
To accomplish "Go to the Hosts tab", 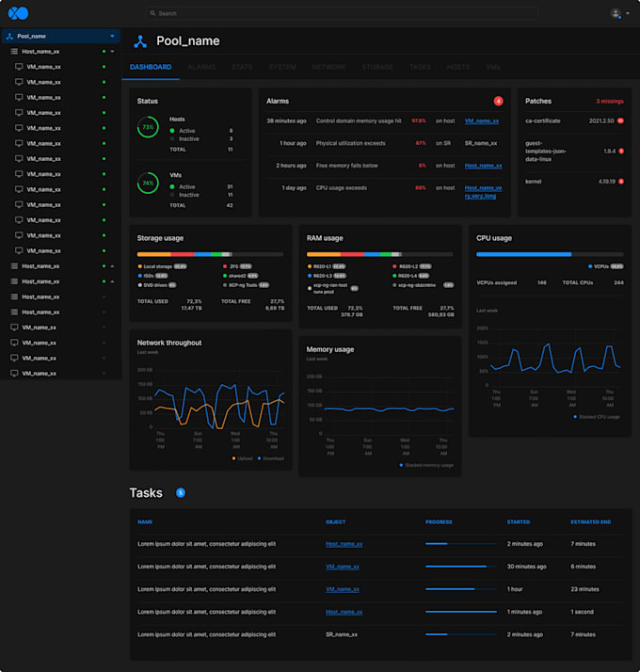I will [458, 68].
